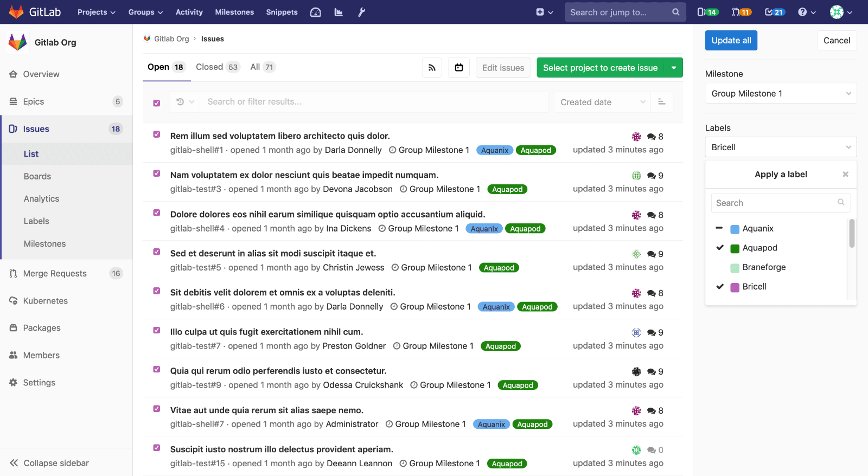Image resolution: width=868 pixels, height=476 pixels.
Task: Close the Apply a label popup
Action: pyautogui.click(x=845, y=174)
